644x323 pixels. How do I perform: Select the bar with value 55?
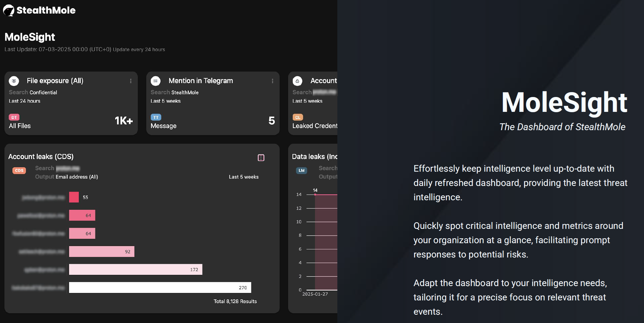click(x=74, y=197)
